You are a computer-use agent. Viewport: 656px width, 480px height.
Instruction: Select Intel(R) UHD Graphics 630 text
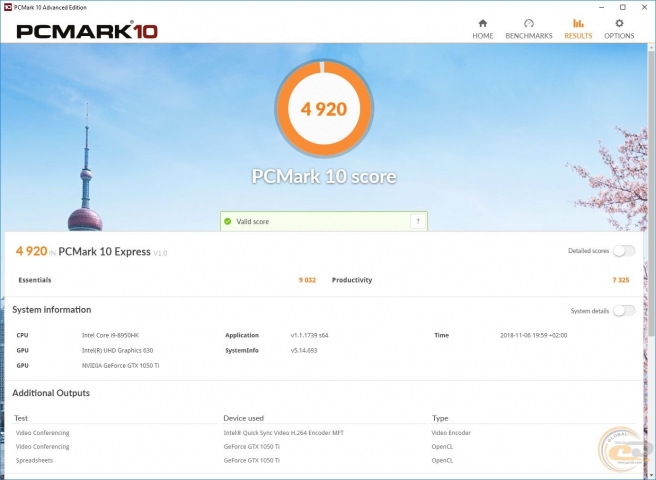pyautogui.click(x=118, y=350)
